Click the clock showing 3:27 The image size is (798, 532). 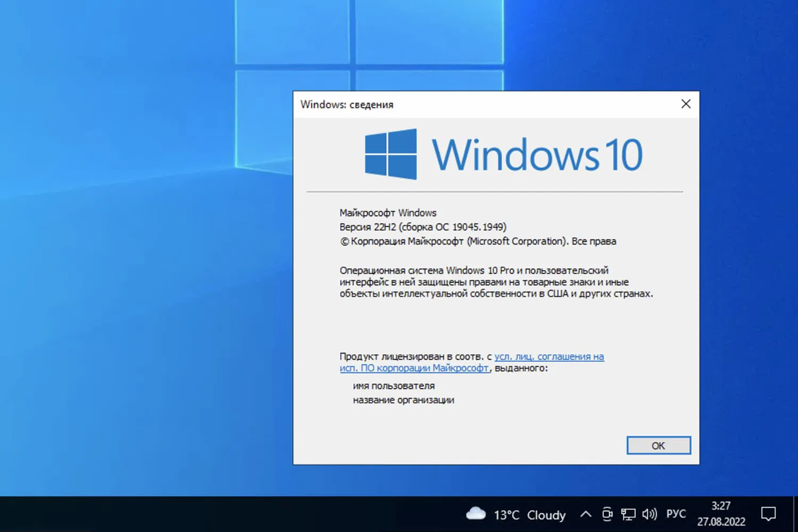[721, 507]
